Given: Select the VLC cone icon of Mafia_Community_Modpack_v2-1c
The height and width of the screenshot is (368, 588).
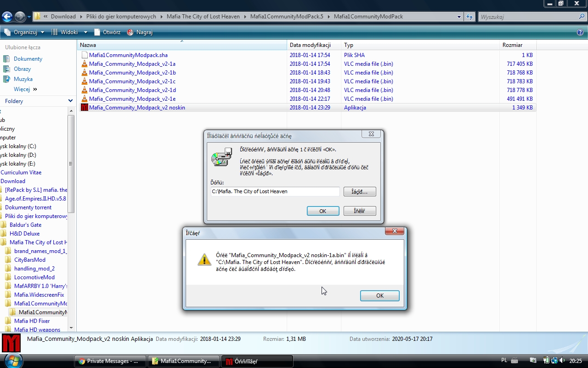Looking at the screenshot, I should click(85, 81).
